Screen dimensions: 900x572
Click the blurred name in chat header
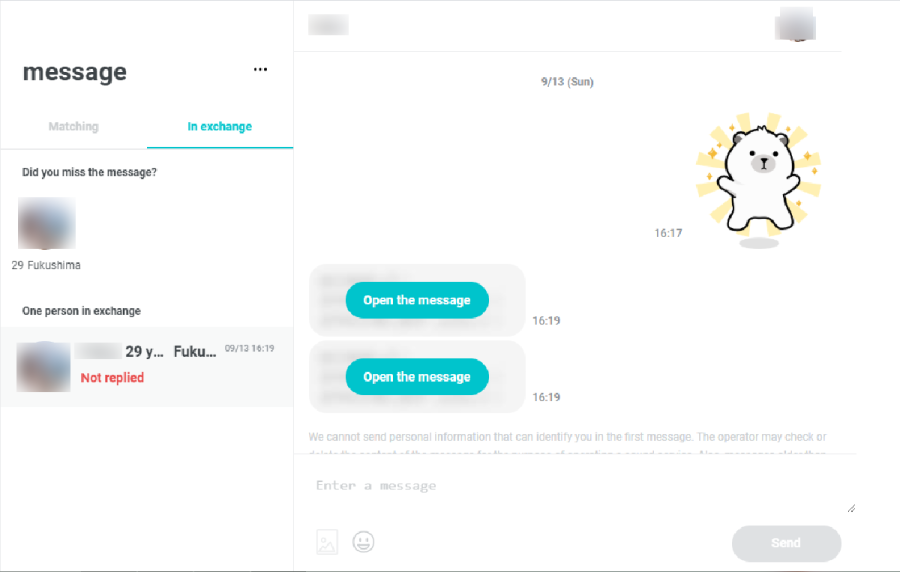[x=328, y=25]
